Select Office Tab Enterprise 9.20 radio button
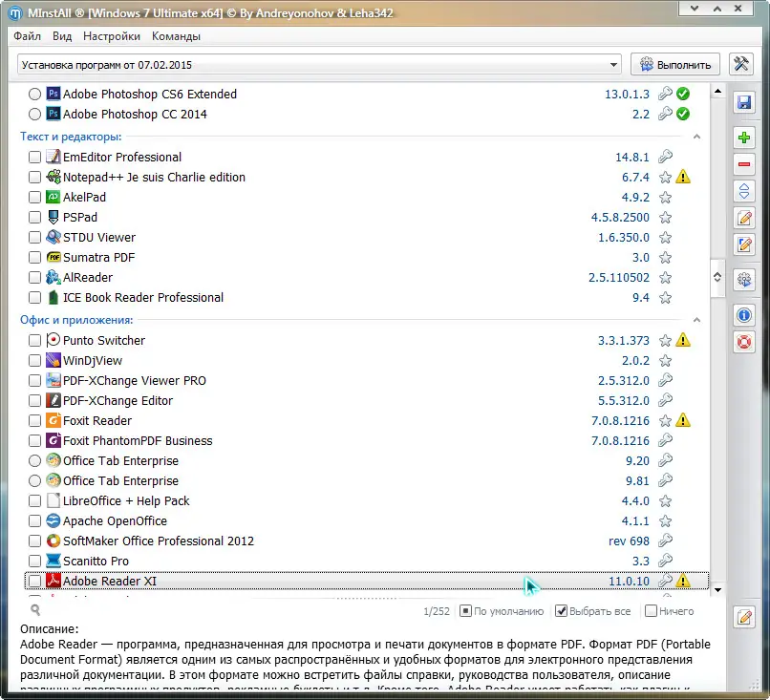 (x=34, y=460)
